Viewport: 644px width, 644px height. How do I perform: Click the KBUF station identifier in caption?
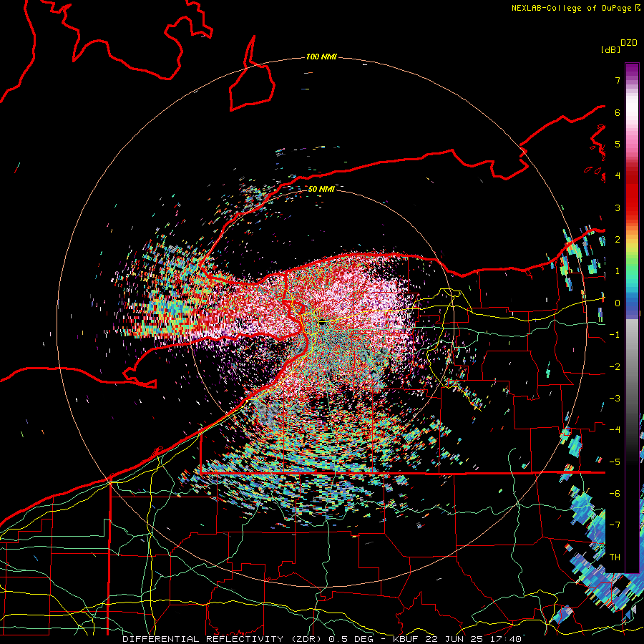coord(406,639)
